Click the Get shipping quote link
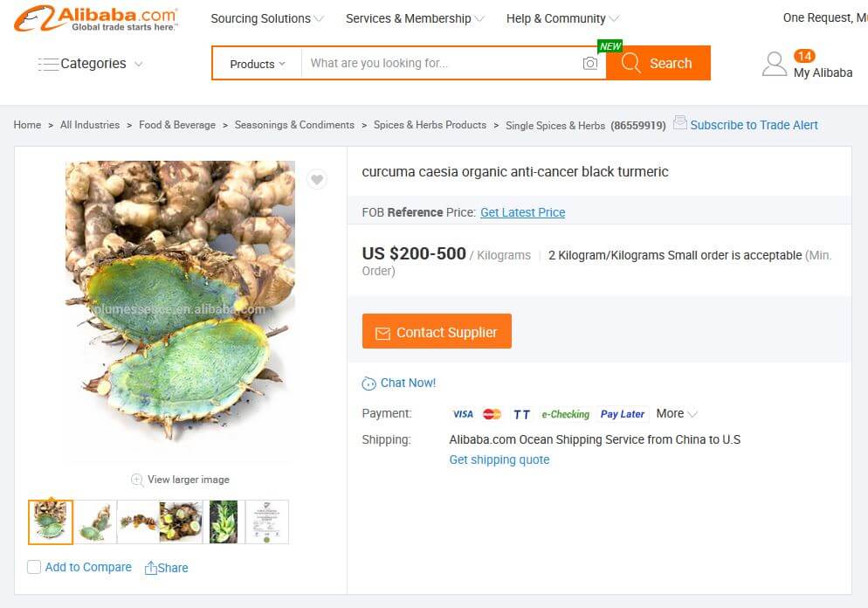This screenshot has height=608, width=868. tap(499, 459)
